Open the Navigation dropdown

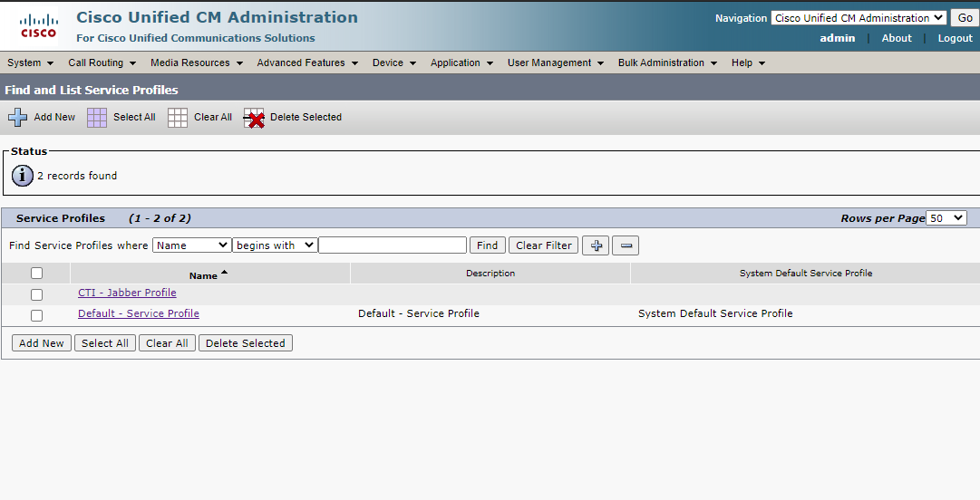pos(859,18)
